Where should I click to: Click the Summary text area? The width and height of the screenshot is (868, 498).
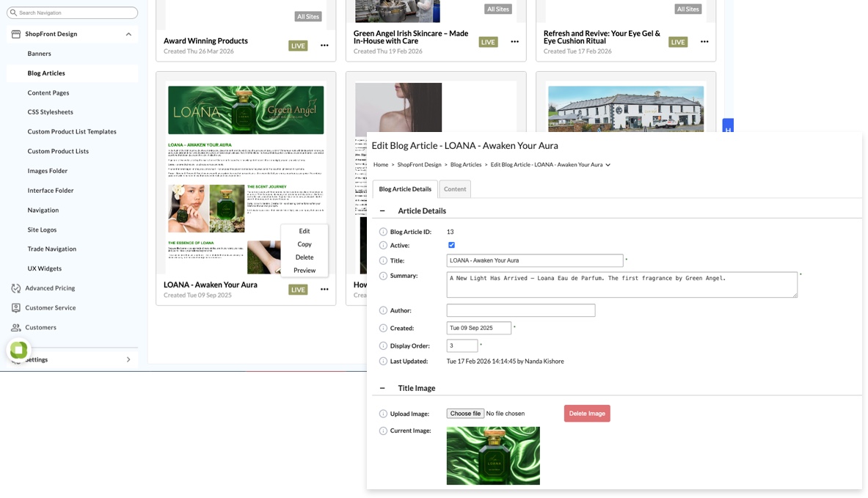click(x=622, y=285)
